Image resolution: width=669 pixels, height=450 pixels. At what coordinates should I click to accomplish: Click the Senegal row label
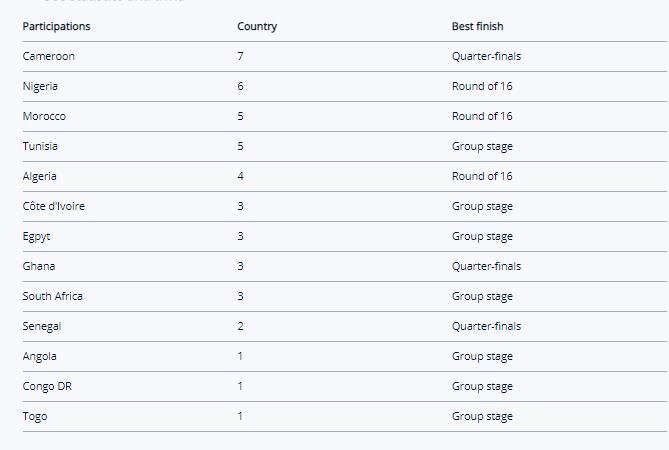pyautogui.click(x=43, y=326)
